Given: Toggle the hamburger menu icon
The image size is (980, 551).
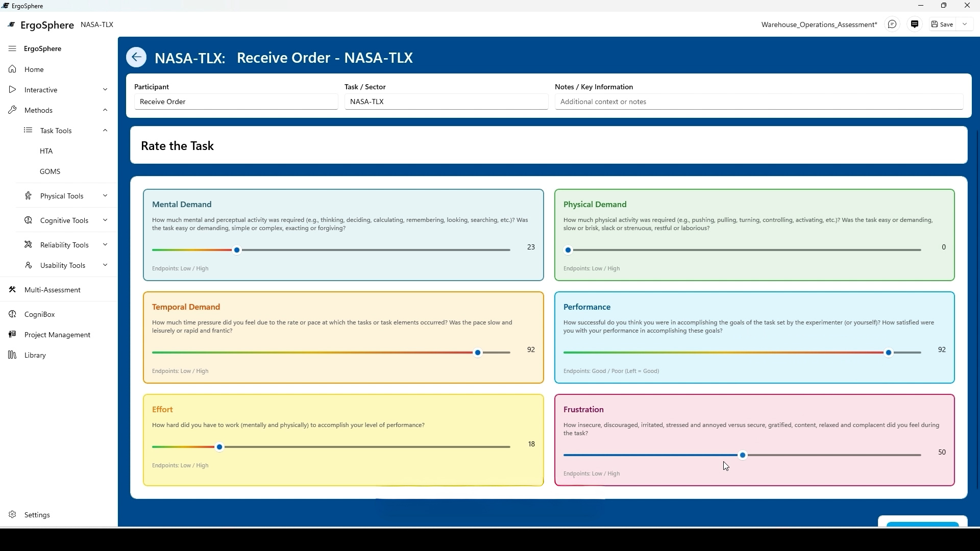Looking at the screenshot, I should click(x=12, y=48).
